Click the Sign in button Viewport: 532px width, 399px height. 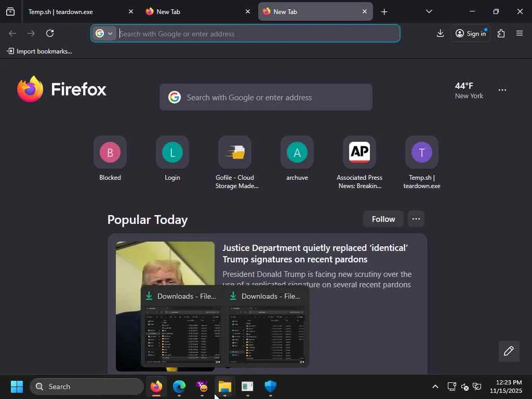[x=471, y=33]
